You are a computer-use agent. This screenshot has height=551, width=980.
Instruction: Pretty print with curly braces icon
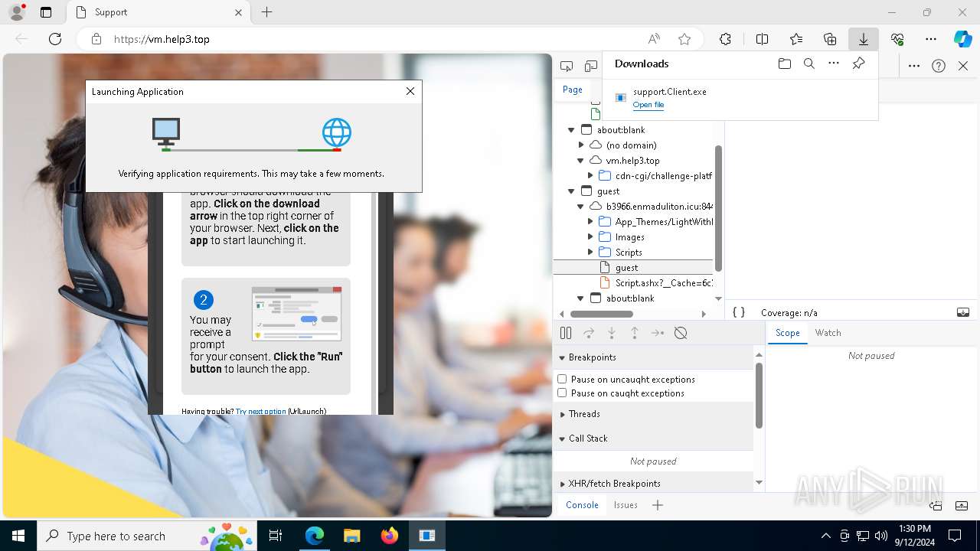pyautogui.click(x=739, y=312)
